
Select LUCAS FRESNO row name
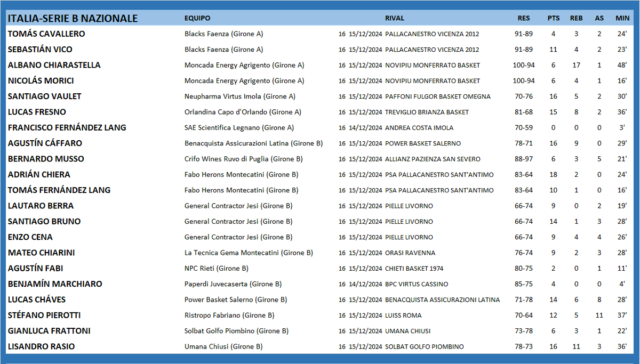(x=36, y=112)
